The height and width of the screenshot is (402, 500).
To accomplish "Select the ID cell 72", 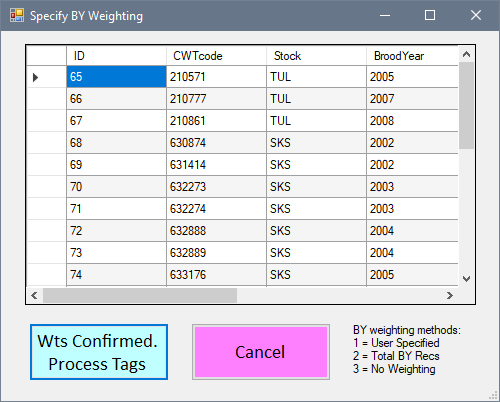I will [116, 231].
